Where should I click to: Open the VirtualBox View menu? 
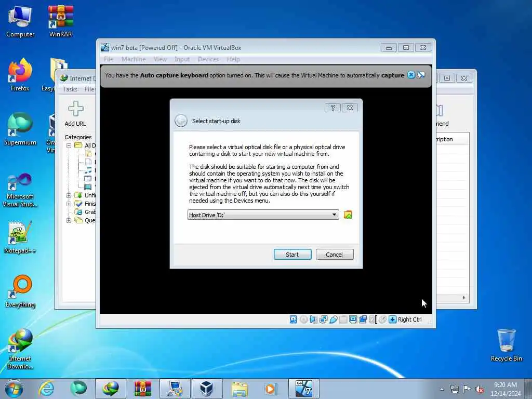[160, 59]
